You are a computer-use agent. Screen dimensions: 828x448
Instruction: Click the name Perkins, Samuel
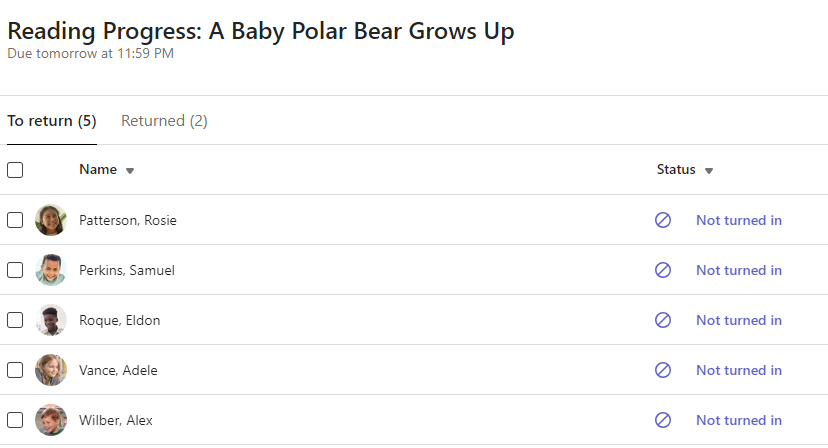click(x=126, y=270)
